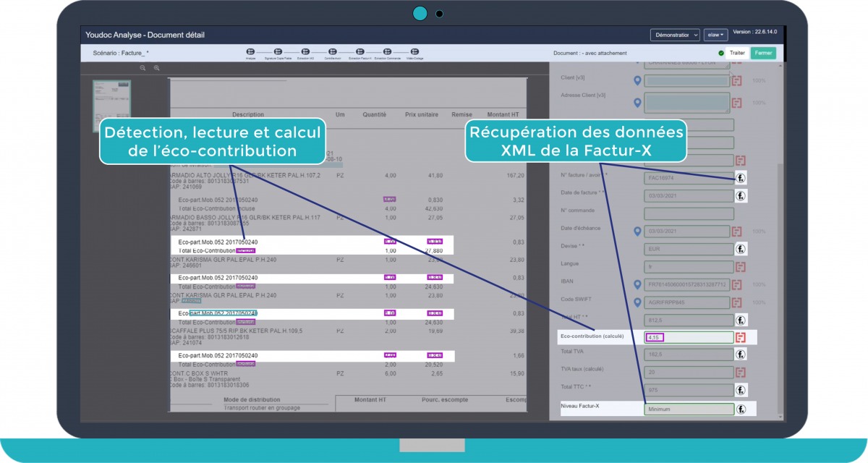This screenshot has height=463, width=868.
Task: Click the red extraction icon for Client [v3]
Action: coord(738,80)
